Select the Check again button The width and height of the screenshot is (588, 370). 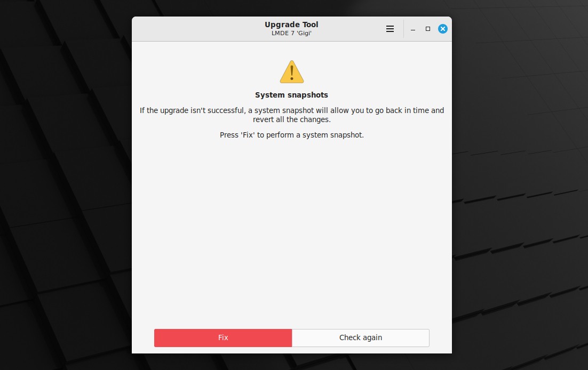(361, 338)
